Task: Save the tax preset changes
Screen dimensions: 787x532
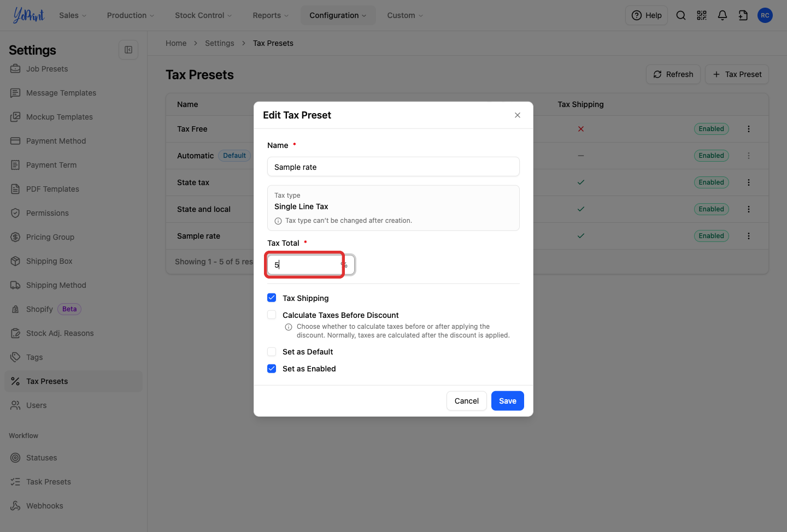Action: tap(508, 401)
